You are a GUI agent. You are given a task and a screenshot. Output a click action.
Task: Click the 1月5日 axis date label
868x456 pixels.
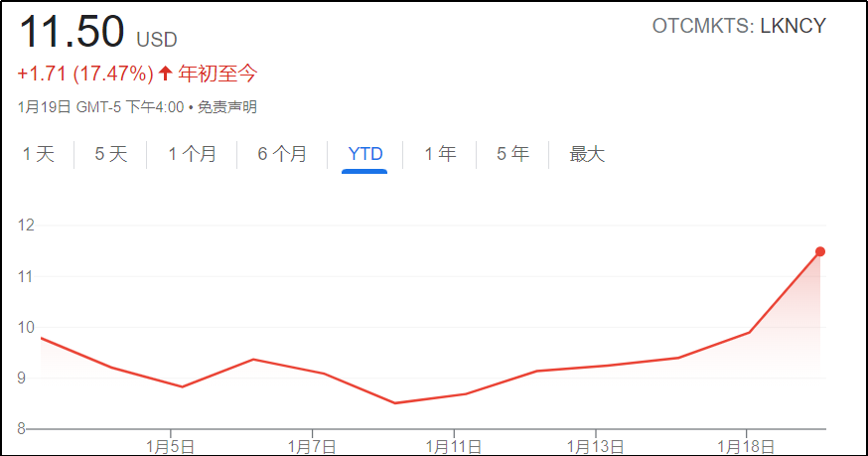click(172, 443)
